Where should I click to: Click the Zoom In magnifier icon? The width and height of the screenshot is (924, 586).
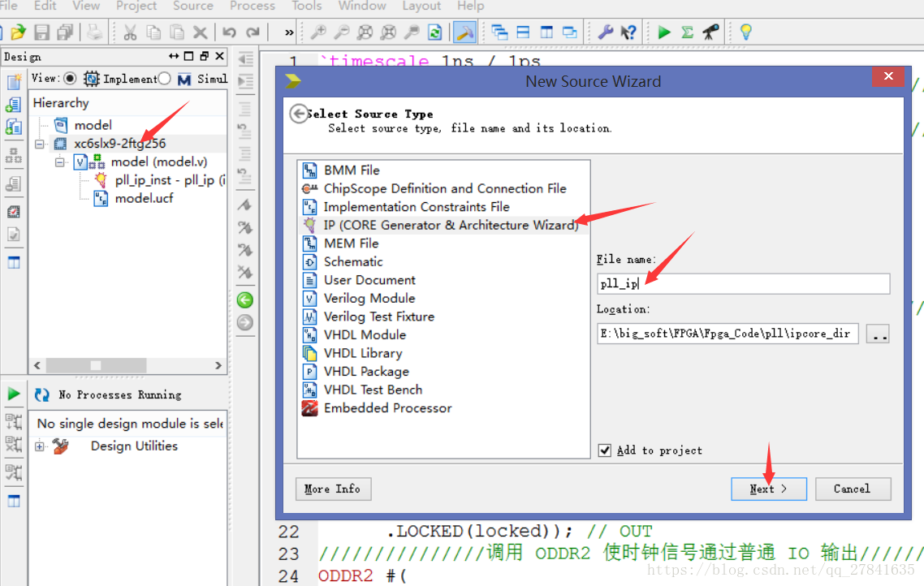[318, 32]
